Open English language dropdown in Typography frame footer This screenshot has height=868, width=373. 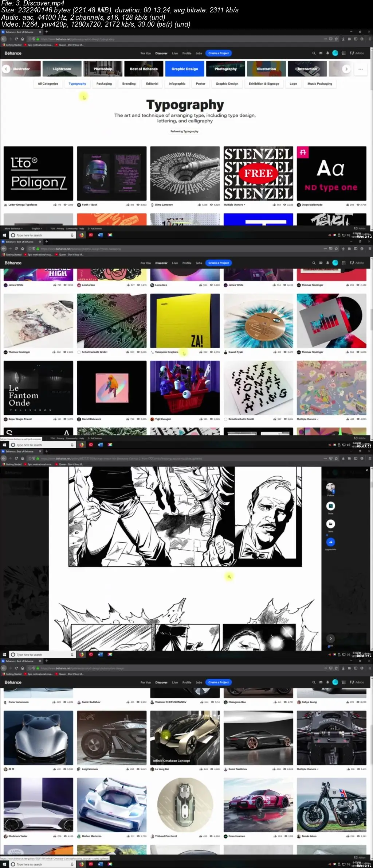37,229
